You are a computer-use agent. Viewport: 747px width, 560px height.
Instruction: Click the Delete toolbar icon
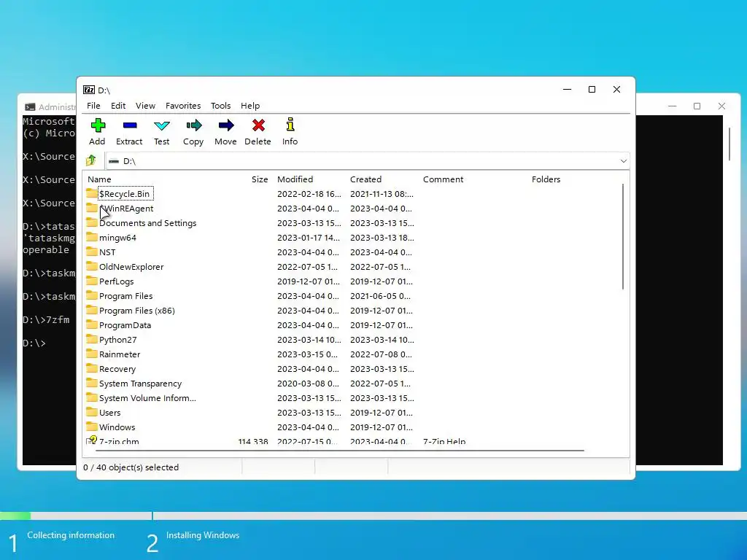point(258,125)
